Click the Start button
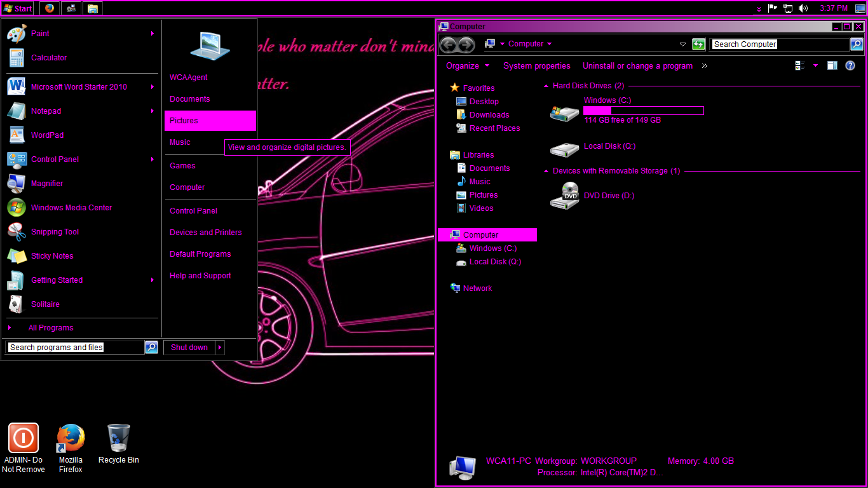Image resolution: width=868 pixels, height=488 pixels. click(x=18, y=8)
